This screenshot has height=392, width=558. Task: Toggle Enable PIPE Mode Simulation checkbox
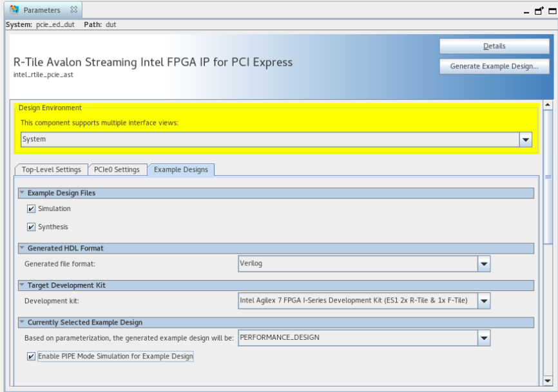click(31, 356)
